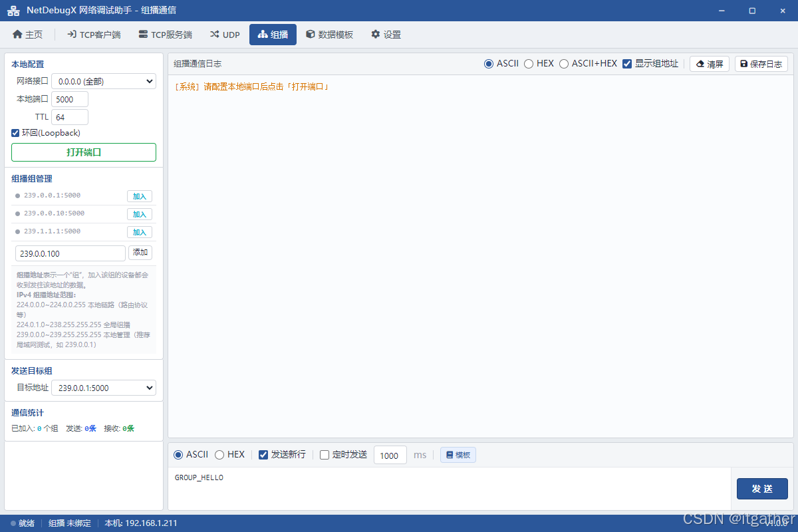The image size is (798, 532).
Task: Click the NetDebugX app logo icon
Action: click(13, 11)
